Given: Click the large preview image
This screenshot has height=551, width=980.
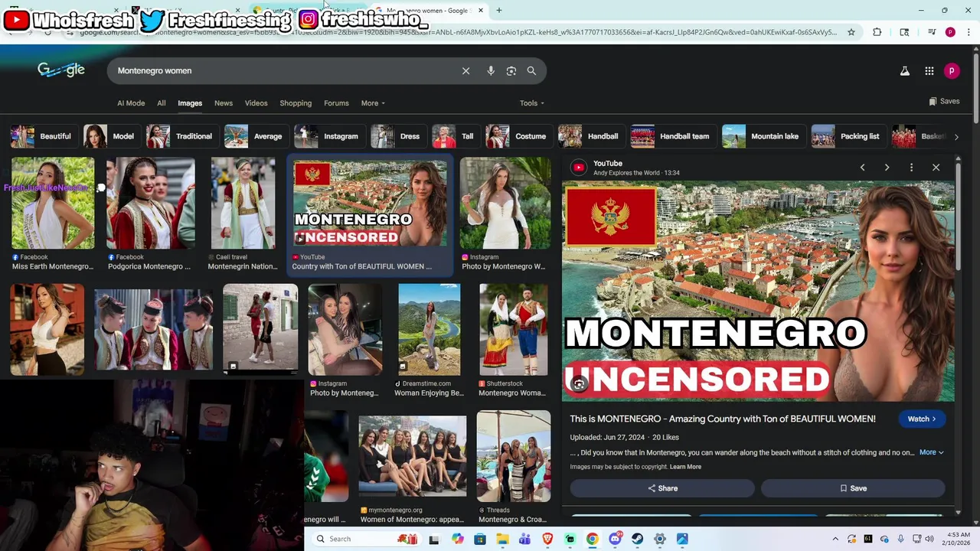Looking at the screenshot, I should [x=758, y=291].
